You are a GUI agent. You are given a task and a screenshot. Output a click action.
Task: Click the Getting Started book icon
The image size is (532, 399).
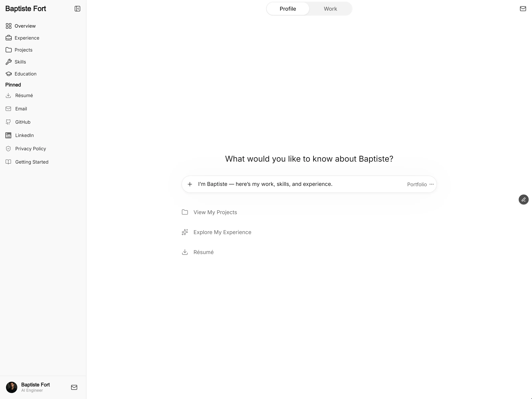8,162
